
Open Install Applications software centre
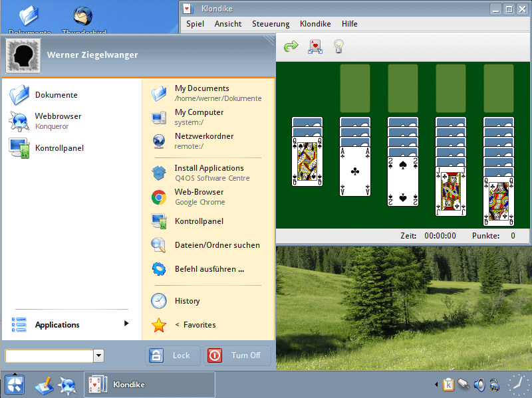(209, 173)
